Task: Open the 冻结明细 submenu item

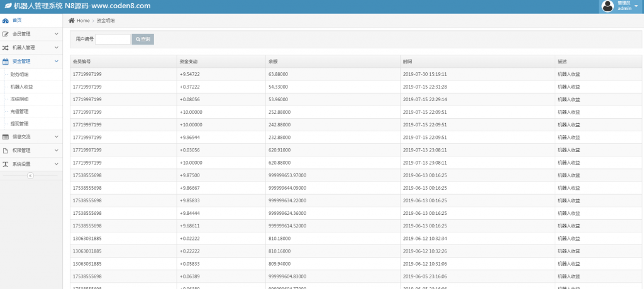Action: 19,99
